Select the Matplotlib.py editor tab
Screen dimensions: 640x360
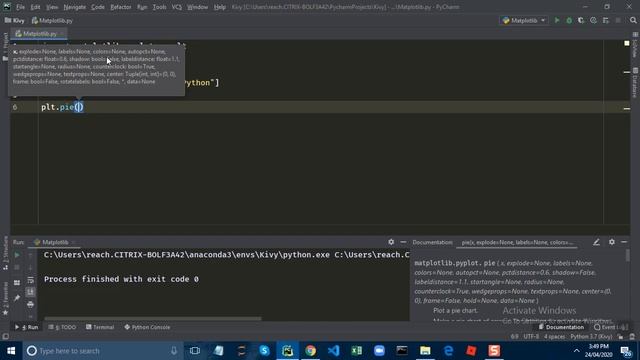pos(39,34)
